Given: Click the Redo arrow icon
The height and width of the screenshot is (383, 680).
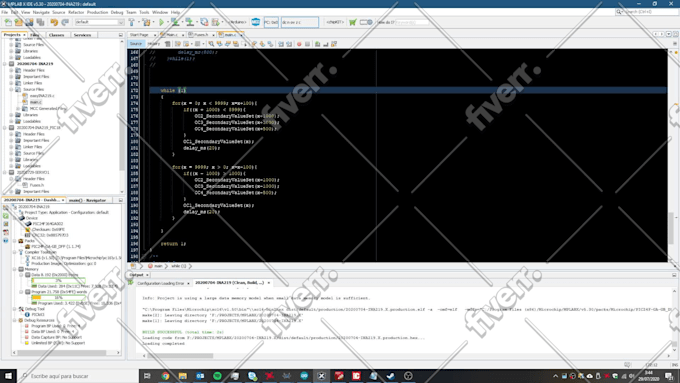Looking at the screenshot, I should click(x=65, y=22).
